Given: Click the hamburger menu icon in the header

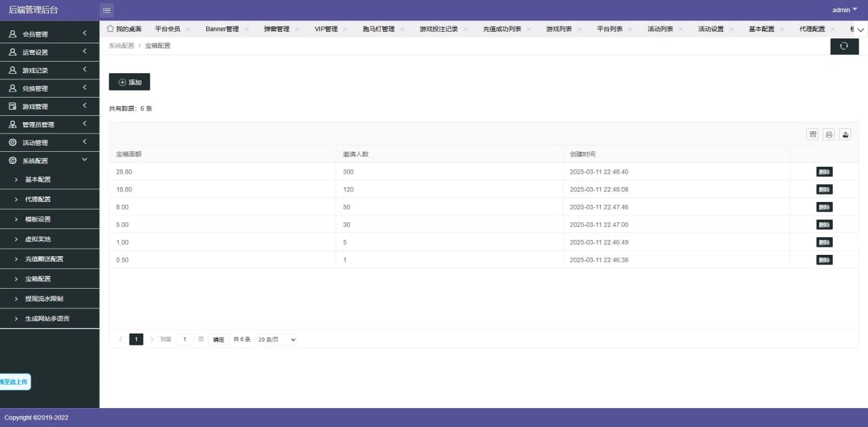Looking at the screenshot, I should 106,10.
